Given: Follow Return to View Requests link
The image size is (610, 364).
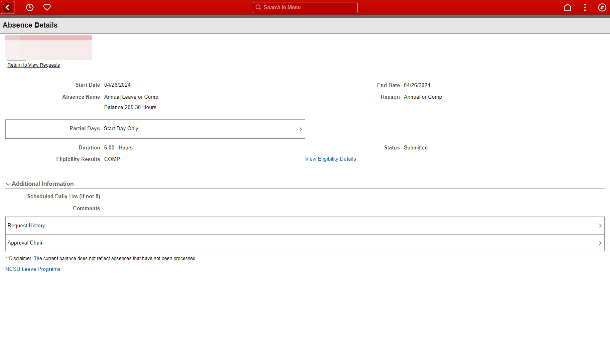Looking at the screenshot, I should 34,65.
